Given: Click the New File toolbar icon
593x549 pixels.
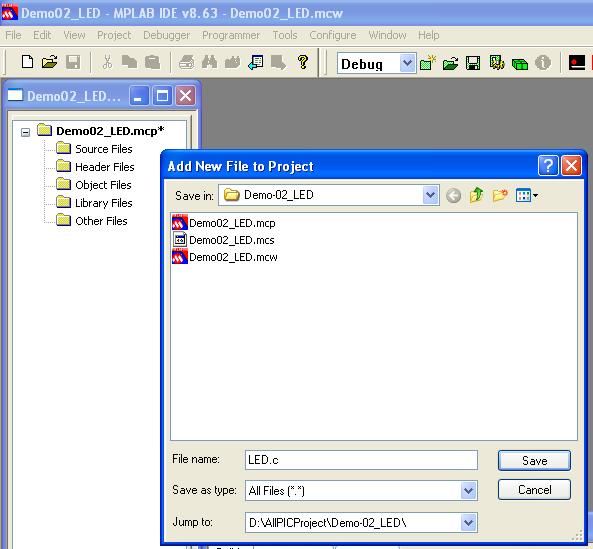Looking at the screenshot, I should 27,62.
